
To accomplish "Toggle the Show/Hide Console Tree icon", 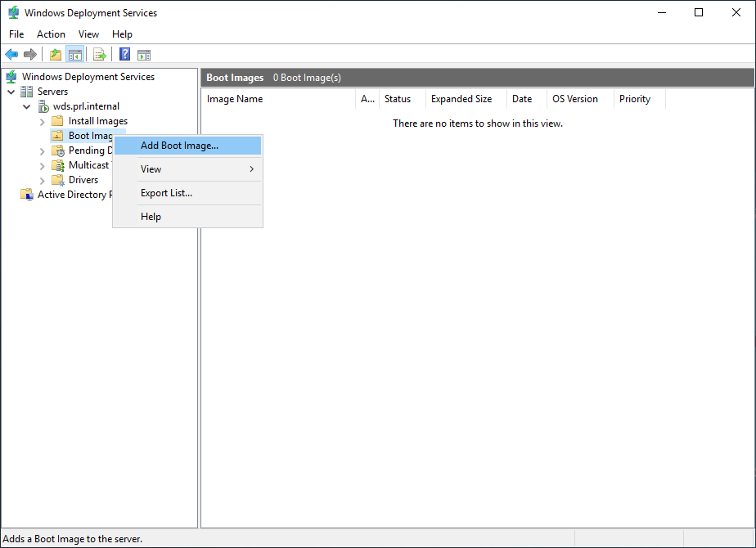I will coord(75,55).
